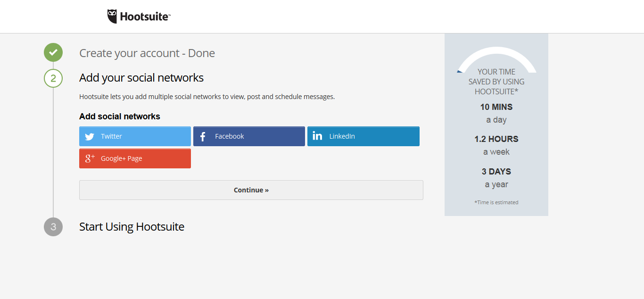Screen dimensions: 644x299
Task: Select the grey step 3 circle
Action: [x=53, y=227]
